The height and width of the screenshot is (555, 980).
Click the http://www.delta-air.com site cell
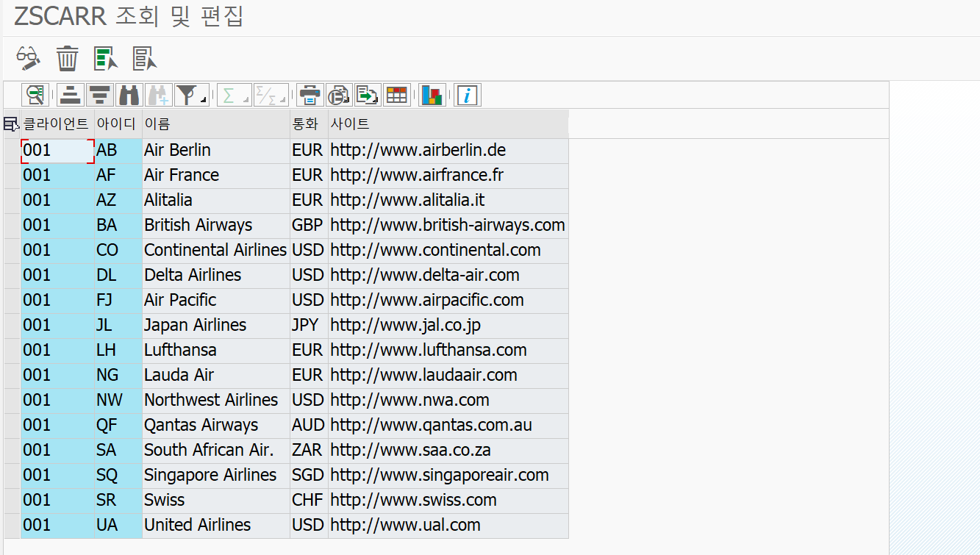(x=448, y=276)
